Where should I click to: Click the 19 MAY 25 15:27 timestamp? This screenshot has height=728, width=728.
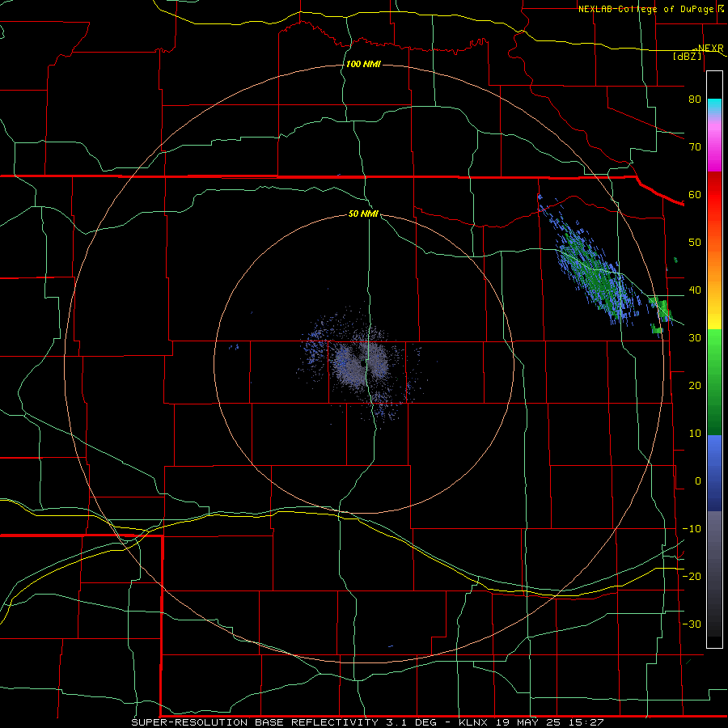tap(550, 722)
